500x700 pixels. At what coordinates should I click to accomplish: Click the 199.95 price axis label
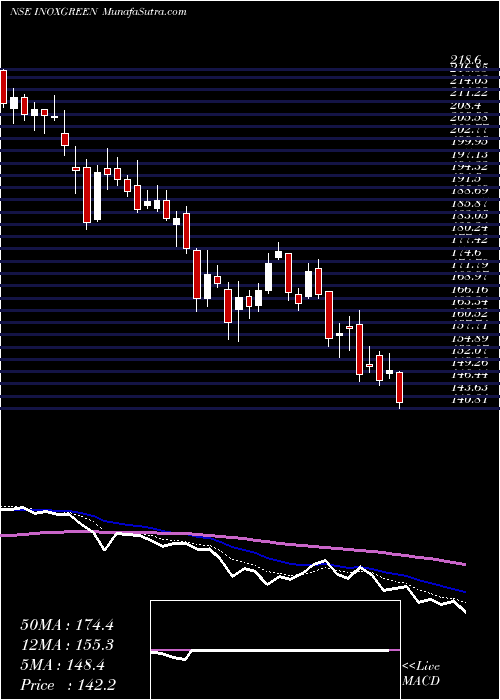coord(469,142)
